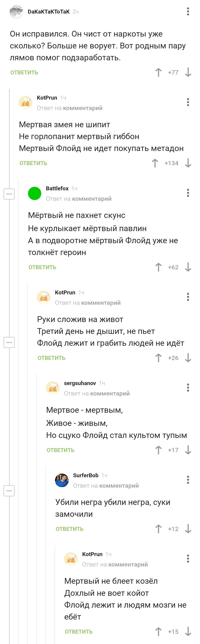Upvote sergsuhanov's comment rated +17
The image size is (200, 644).
(158, 450)
